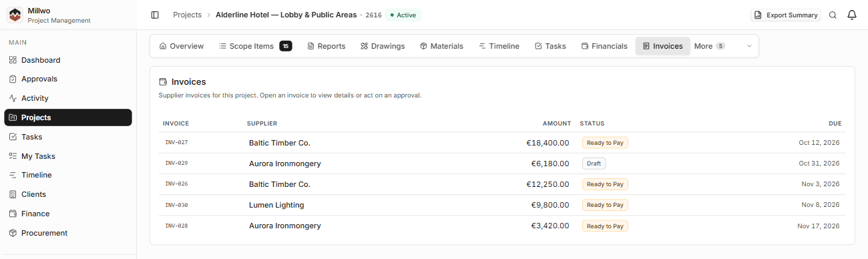Open invoice INV-028
Screen dimensions: 868x259
point(502,226)
